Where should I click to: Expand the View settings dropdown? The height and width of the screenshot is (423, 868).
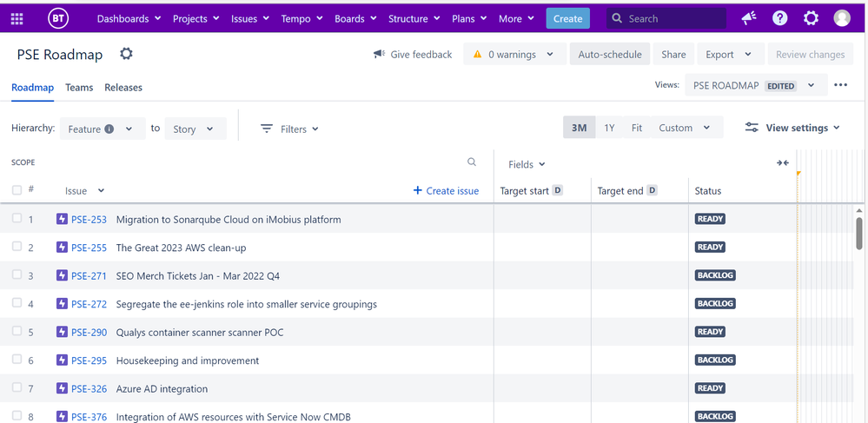tap(792, 128)
